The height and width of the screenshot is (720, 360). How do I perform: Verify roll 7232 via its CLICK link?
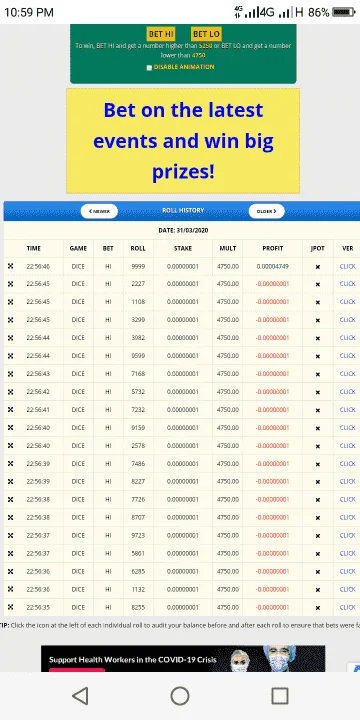point(348,410)
